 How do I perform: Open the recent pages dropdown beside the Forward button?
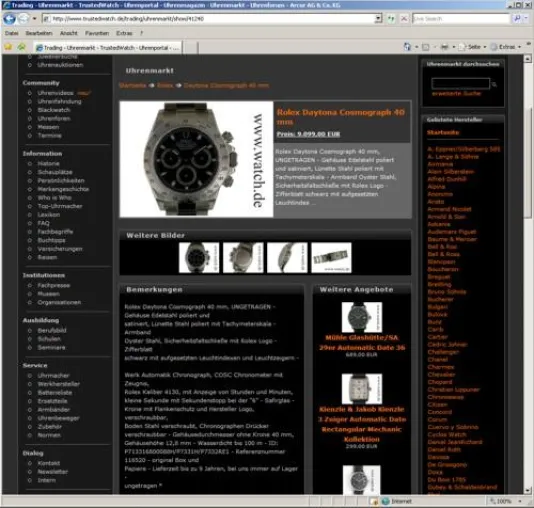34,18
